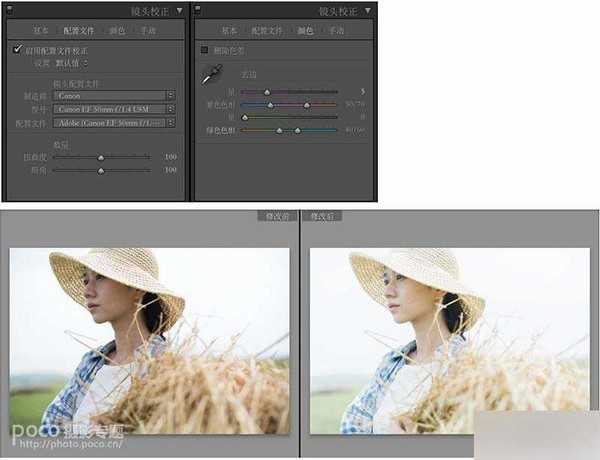600x460 pixels.
Task: Click the purple fringe 量 slider handle
Action: point(266,92)
